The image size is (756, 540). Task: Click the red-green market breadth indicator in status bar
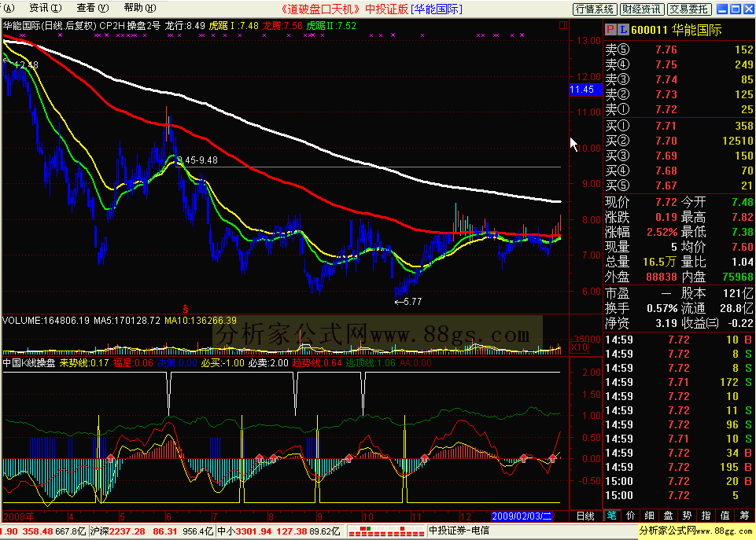(x=386, y=531)
